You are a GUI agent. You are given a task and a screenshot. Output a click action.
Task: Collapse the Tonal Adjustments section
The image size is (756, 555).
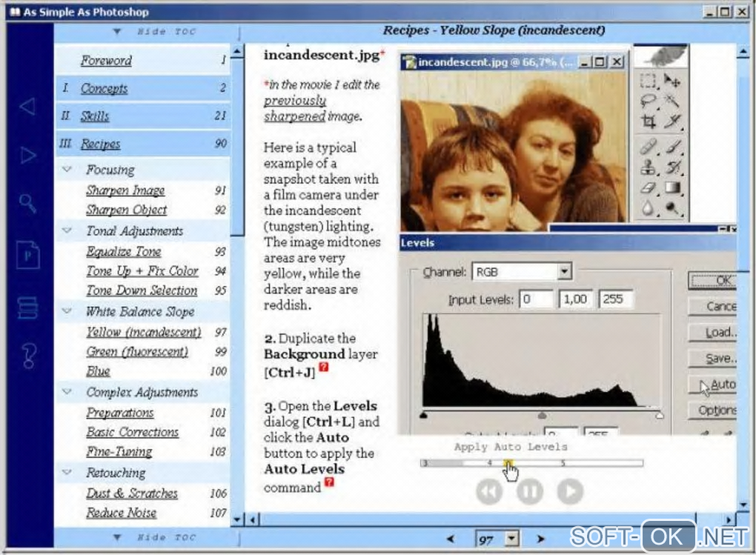(67, 230)
